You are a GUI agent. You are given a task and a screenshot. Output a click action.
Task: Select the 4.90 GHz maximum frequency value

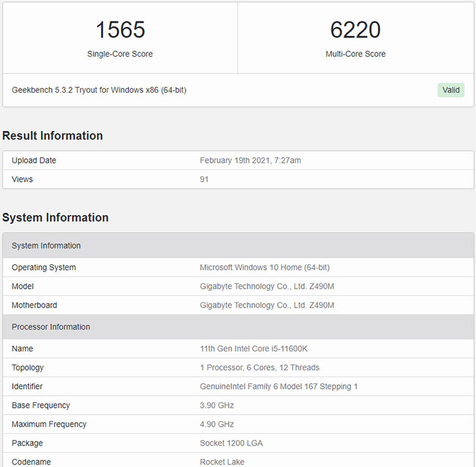216,424
